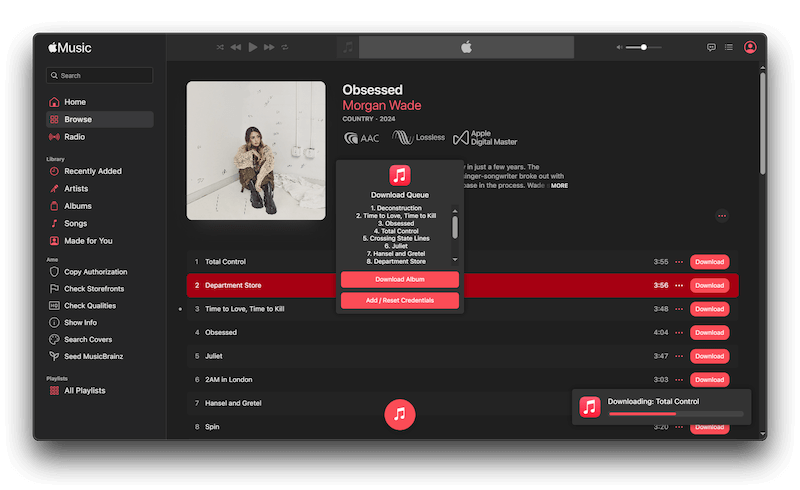Download the 2AM in London track
Image resolution: width=800 pixels, height=490 pixels.
coord(709,379)
